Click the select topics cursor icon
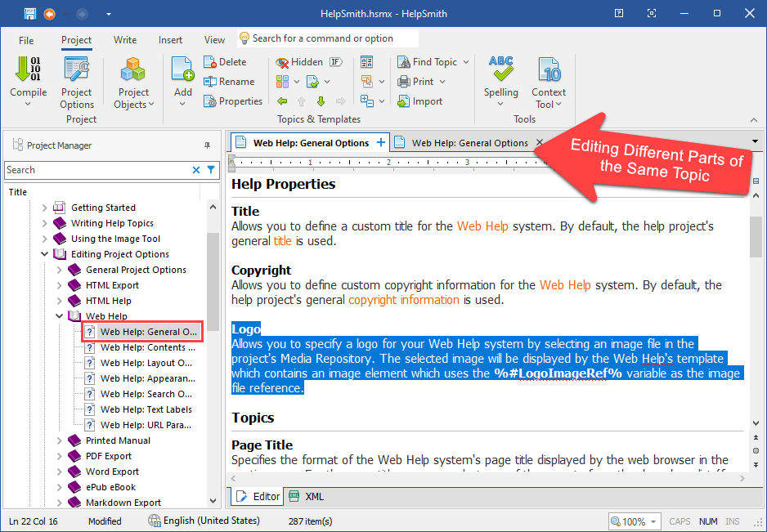Screen dimensions: 767x532 (367, 82)
